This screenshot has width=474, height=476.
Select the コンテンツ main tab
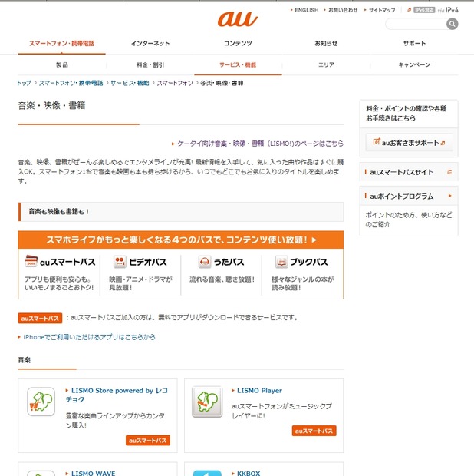pos(238,44)
